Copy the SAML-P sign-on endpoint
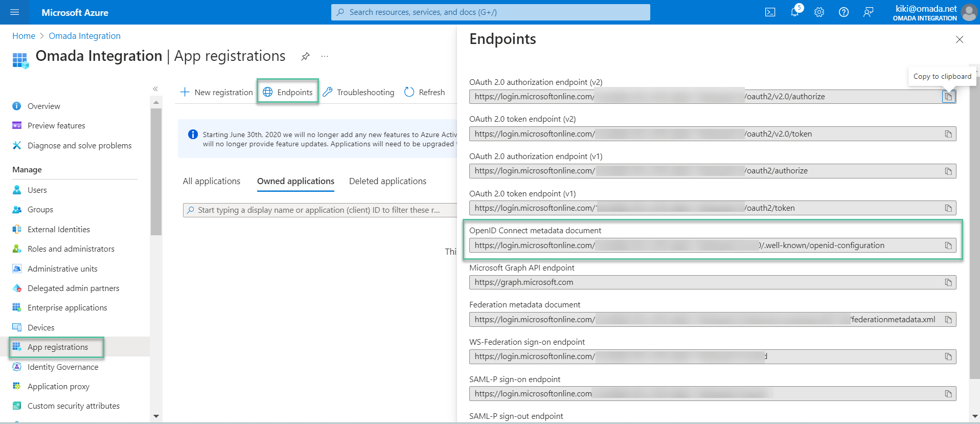This screenshot has width=980, height=424. coord(948,394)
